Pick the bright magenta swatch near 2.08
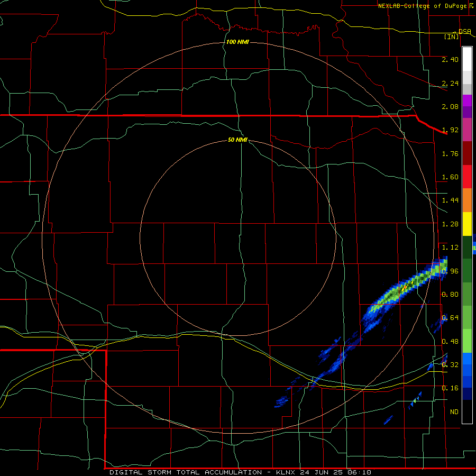 [x=467, y=100]
